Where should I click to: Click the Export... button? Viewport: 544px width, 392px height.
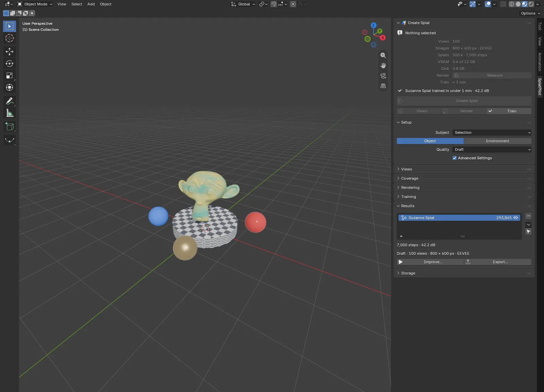(497, 262)
